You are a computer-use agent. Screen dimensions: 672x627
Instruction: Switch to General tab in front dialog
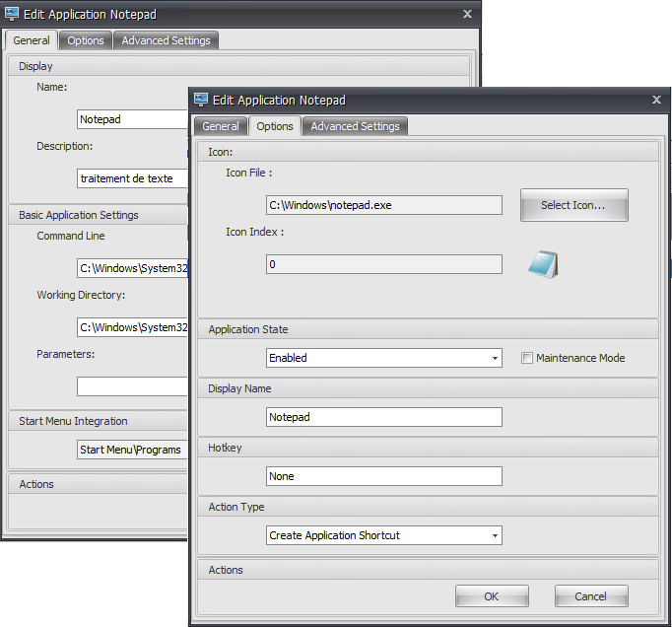click(x=221, y=126)
